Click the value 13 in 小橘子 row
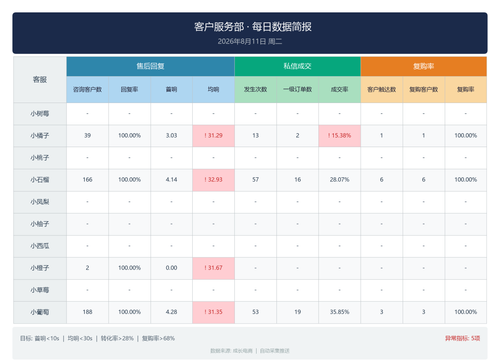The image size is (500, 364). point(255,136)
